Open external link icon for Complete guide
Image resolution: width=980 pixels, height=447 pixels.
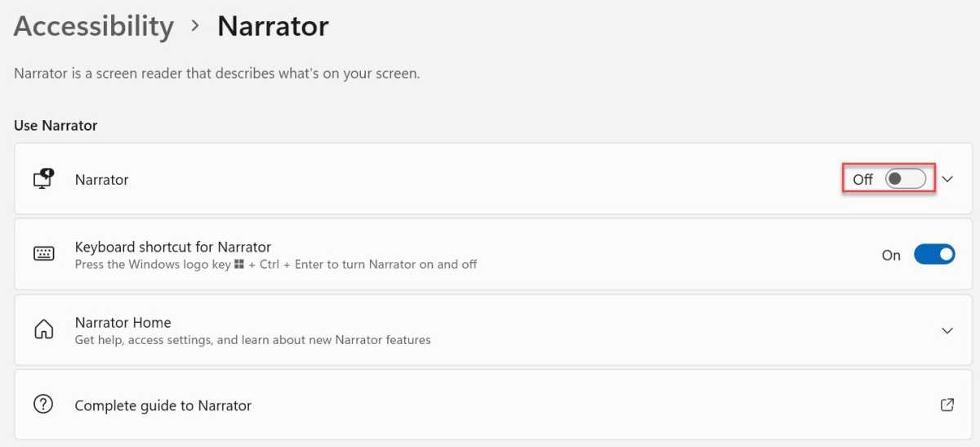click(947, 405)
